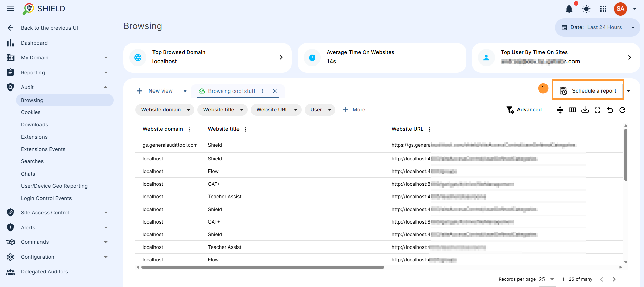
Task: Create a New view
Action: [x=155, y=91]
